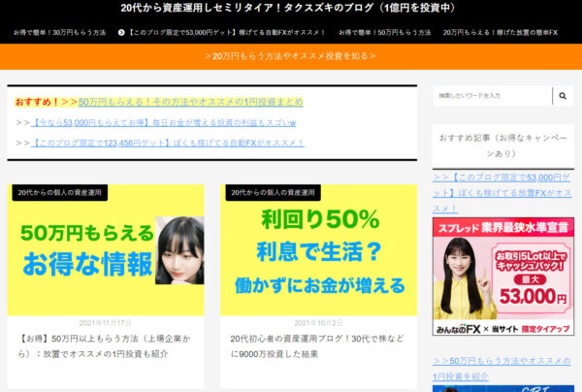Open article title 【お得】50万円以上もらう方法

(x=105, y=346)
